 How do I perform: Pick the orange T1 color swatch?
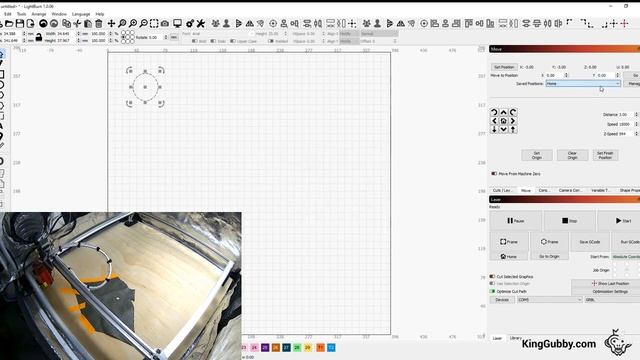pos(320,347)
